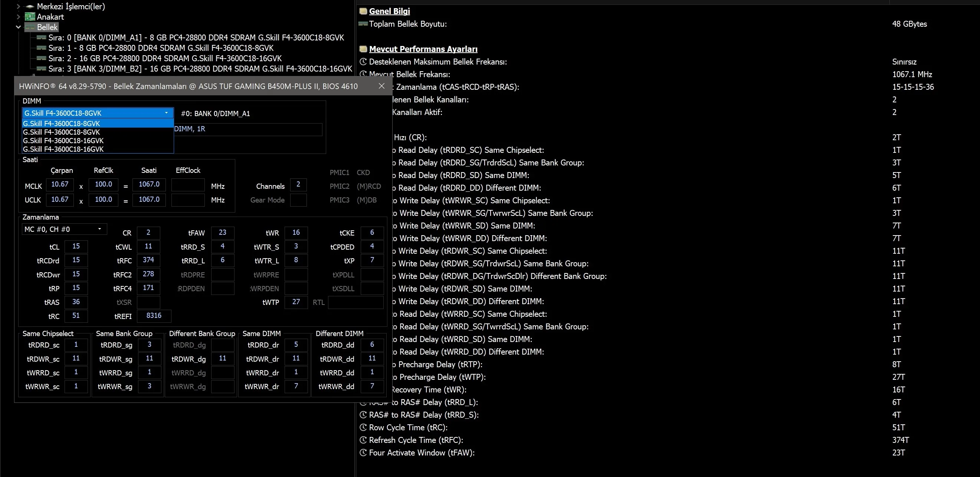This screenshot has height=477, width=980.
Task: Click the clock icon beside RAS# to RAS# Delay (tRRD_S)
Action: click(363, 415)
